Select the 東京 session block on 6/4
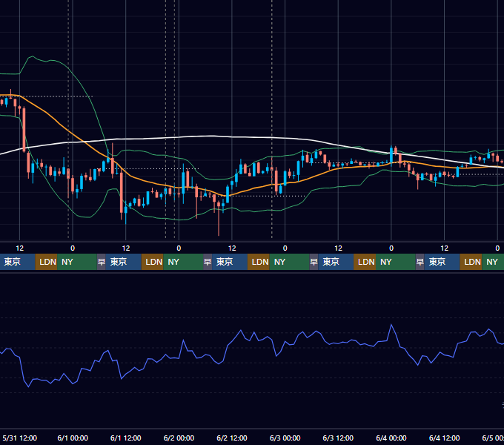Screen dimensions: 504x445 (x=442, y=262)
